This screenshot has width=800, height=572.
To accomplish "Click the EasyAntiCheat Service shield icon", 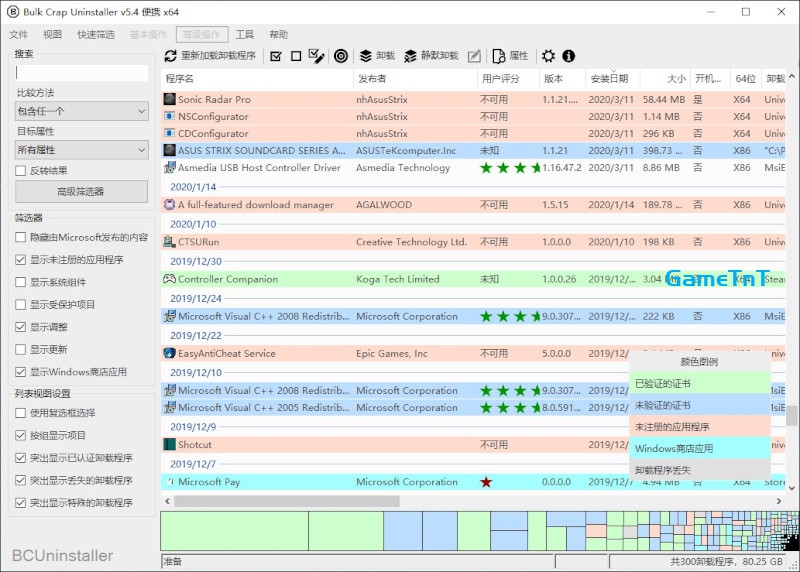I will pos(169,353).
